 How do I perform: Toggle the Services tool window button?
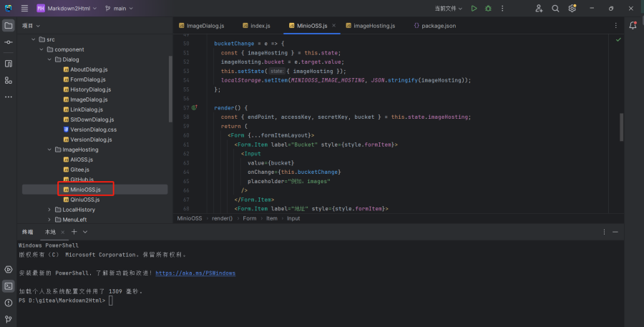coord(9,269)
